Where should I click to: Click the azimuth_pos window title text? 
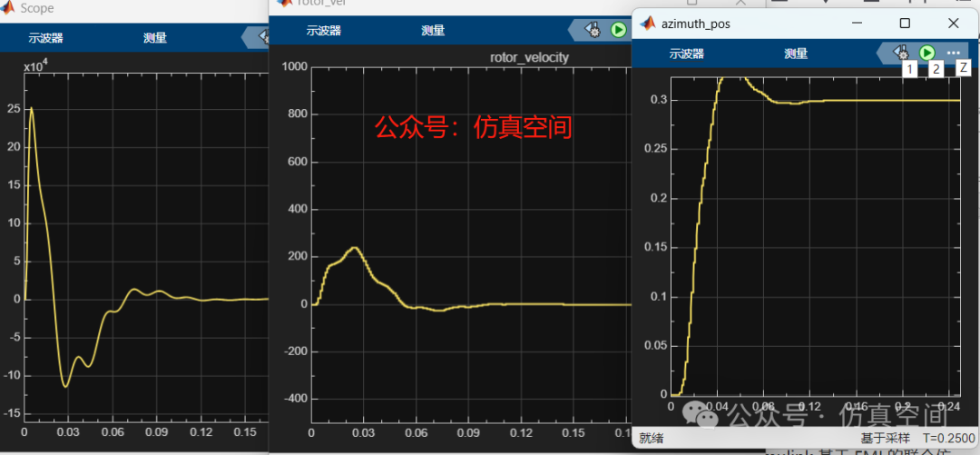tap(696, 24)
